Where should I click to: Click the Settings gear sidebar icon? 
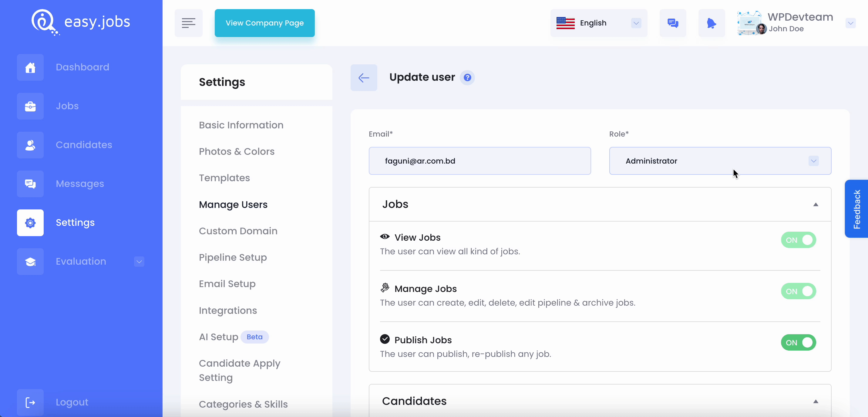point(30,222)
